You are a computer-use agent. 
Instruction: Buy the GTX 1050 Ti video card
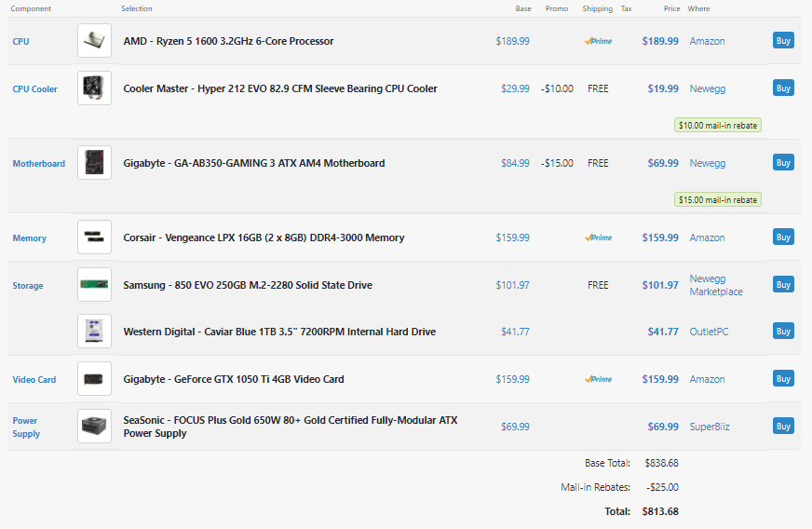tap(783, 379)
